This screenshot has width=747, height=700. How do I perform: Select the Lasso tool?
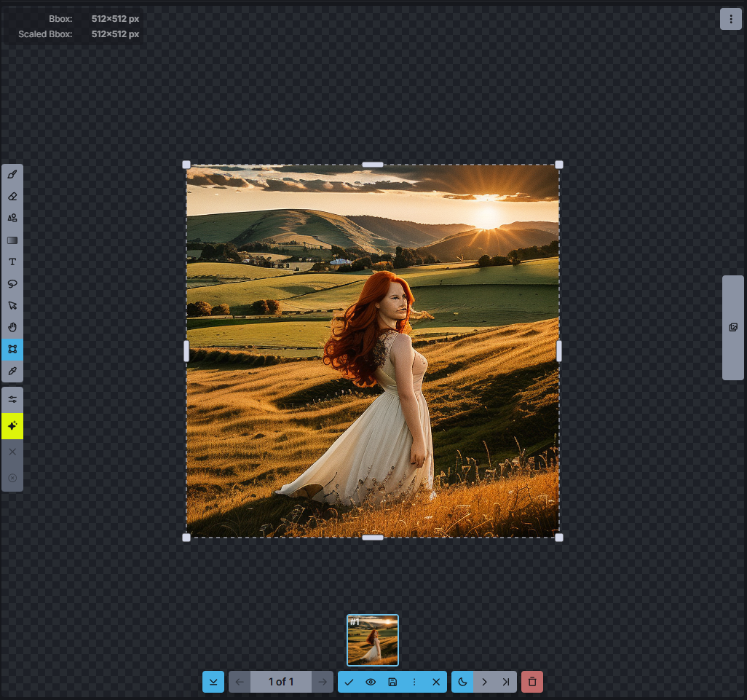click(x=12, y=284)
